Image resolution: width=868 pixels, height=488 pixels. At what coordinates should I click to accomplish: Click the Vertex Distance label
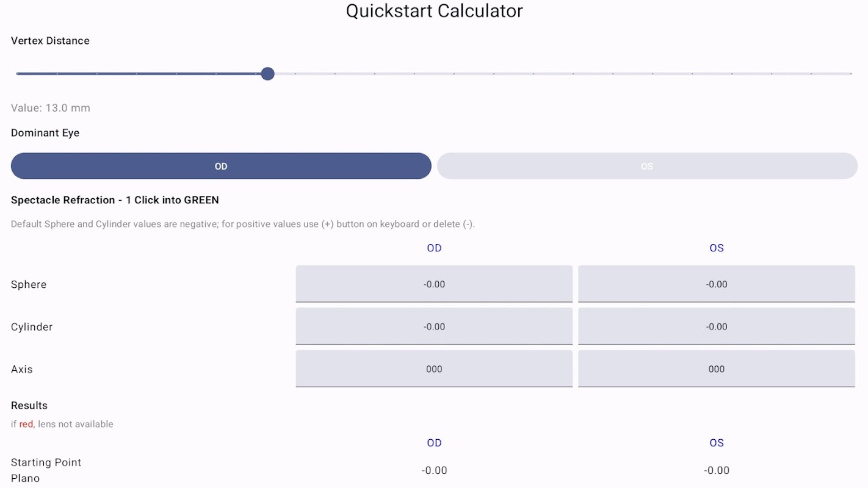(50, 41)
